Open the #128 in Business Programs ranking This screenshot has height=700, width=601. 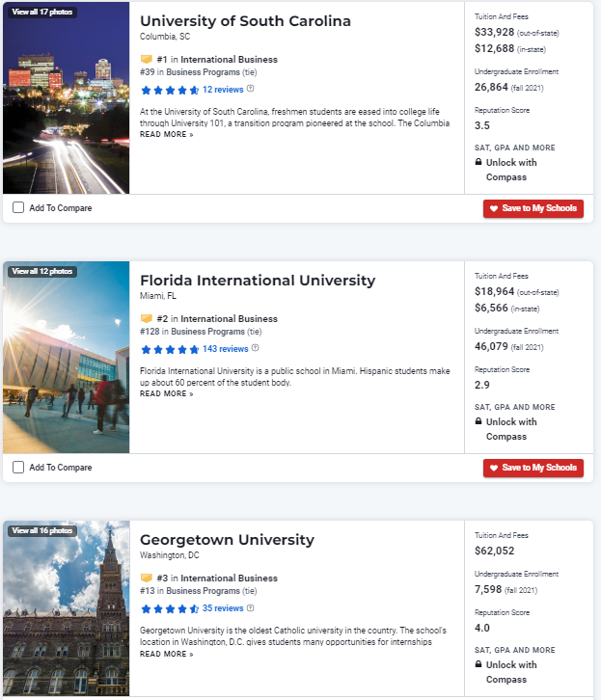[x=201, y=332]
